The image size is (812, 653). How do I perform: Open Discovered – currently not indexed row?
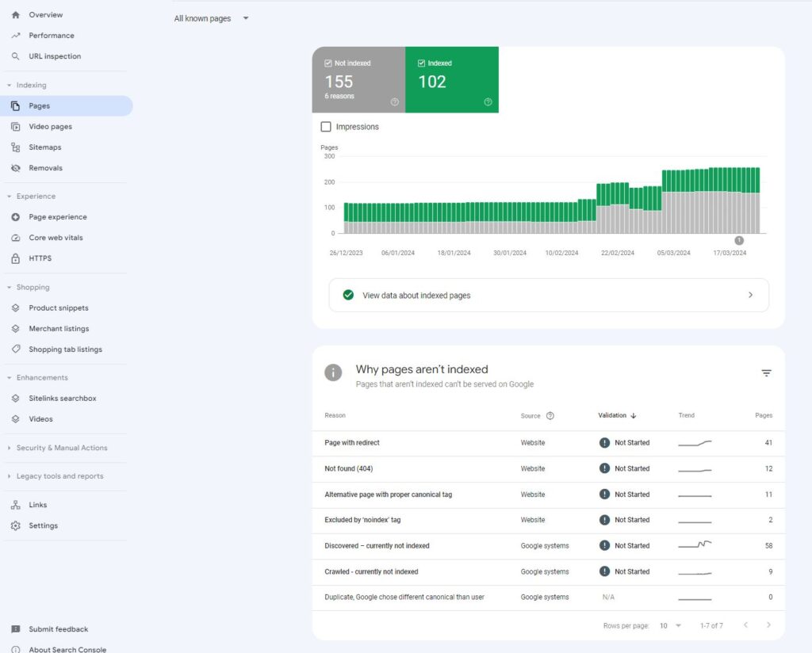(549, 546)
